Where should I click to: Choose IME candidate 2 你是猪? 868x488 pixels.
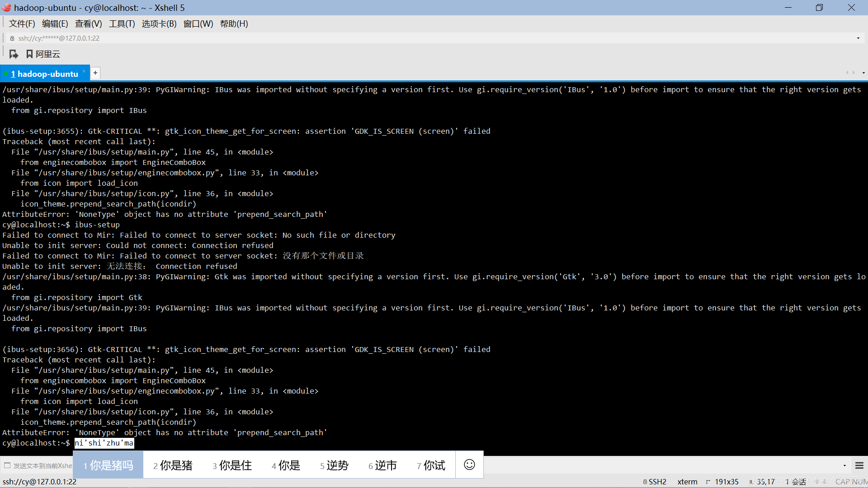pyautogui.click(x=173, y=465)
